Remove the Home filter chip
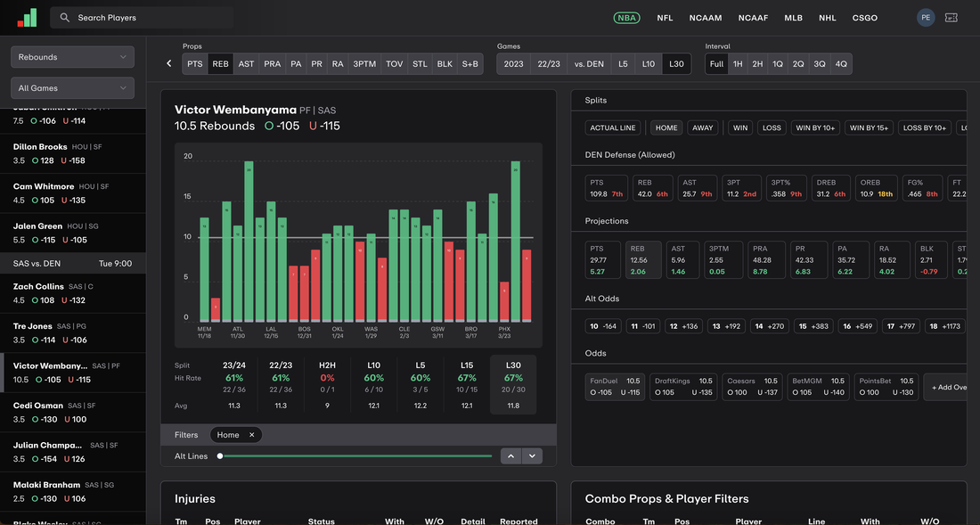The height and width of the screenshot is (525, 980). tap(251, 435)
